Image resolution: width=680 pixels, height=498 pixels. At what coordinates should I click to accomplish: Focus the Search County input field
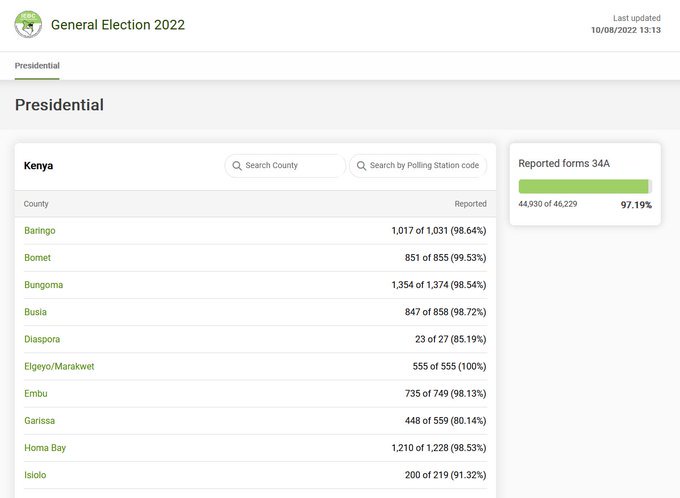[x=285, y=166]
